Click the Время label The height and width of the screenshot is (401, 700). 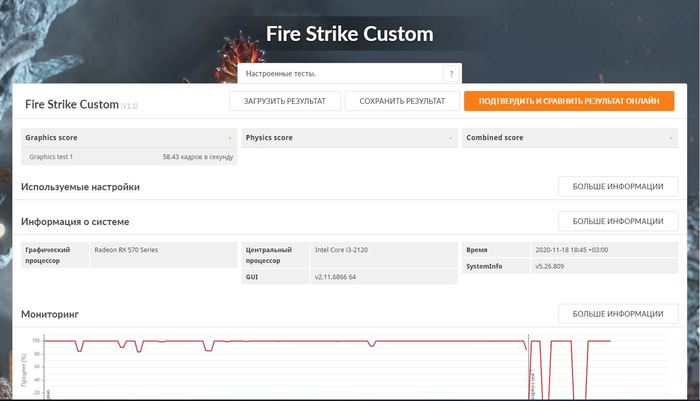477,250
